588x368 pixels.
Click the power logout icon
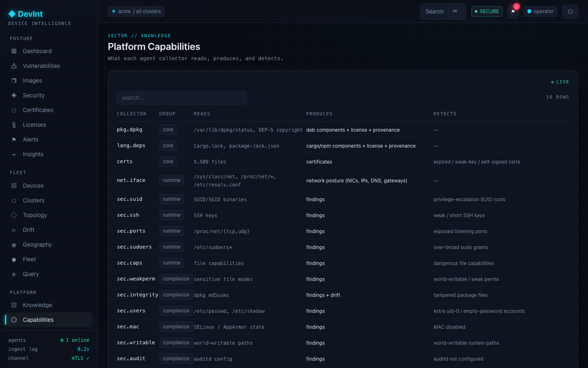click(x=570, y=11)
